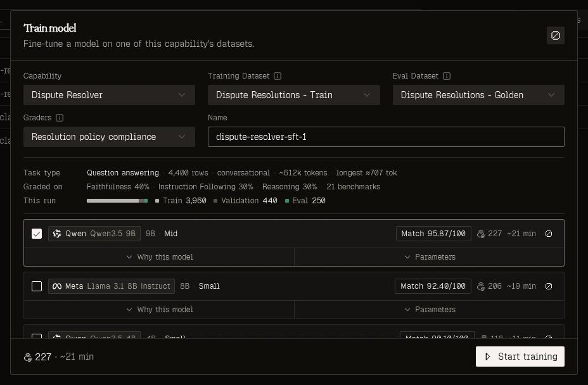Screen dimensions: 588x385
Task: Click the train/validation/eval split bar
Action: (x=117, y=201)
